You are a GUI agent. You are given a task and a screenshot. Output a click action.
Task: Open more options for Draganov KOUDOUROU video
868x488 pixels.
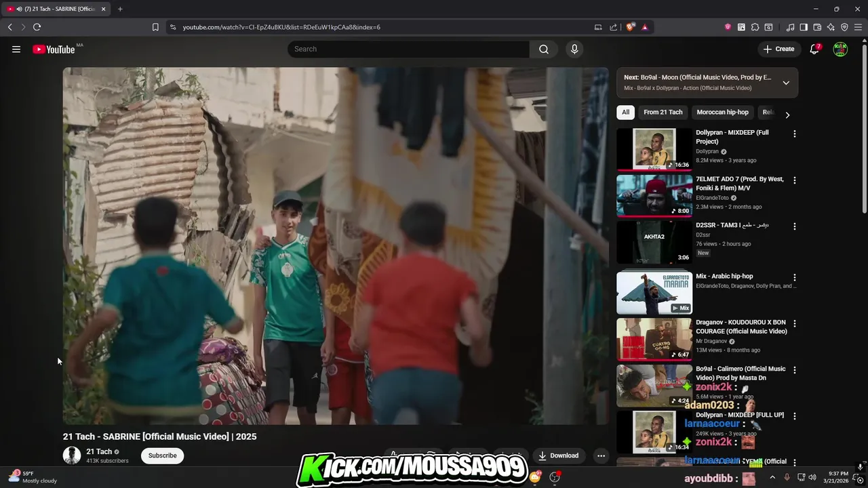pyautogui.click(x=794, y=324)
